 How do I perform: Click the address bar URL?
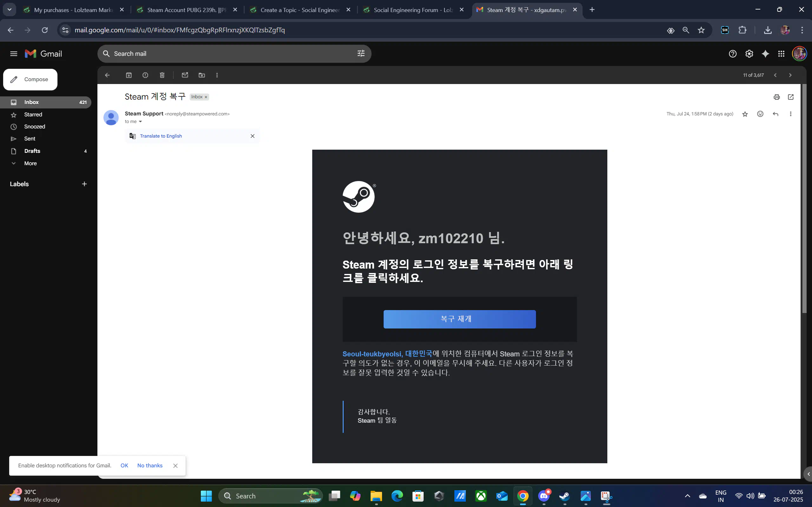pos(180,30)
